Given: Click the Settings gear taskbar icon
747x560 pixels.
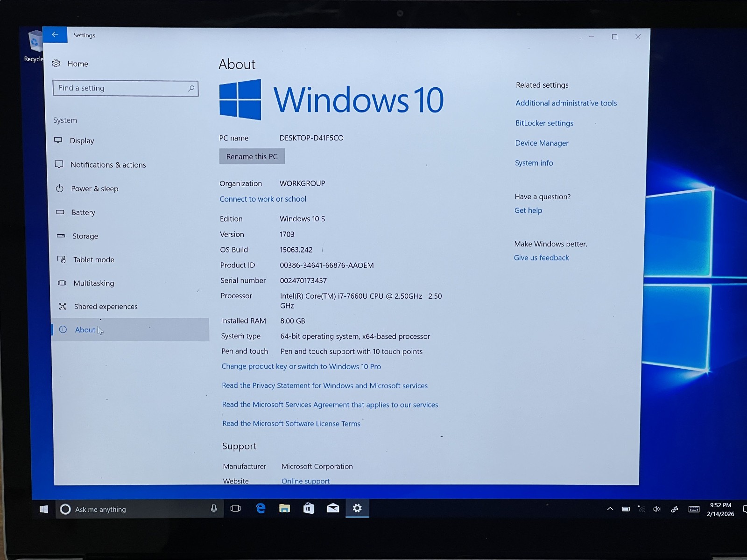Looking at the screenshot, I should [357, 508].
